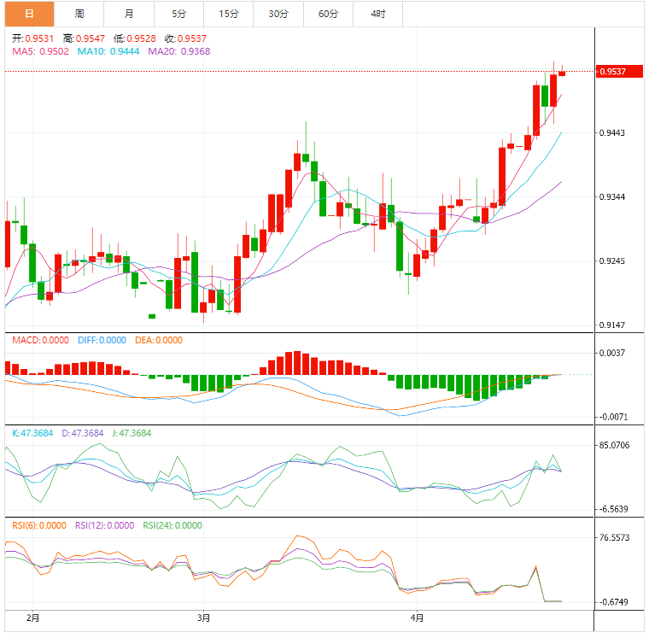The height and width of the screenshot is (644, 649).
Task: Click the D: 47.3684 label
Action: [x=82, y=433]
